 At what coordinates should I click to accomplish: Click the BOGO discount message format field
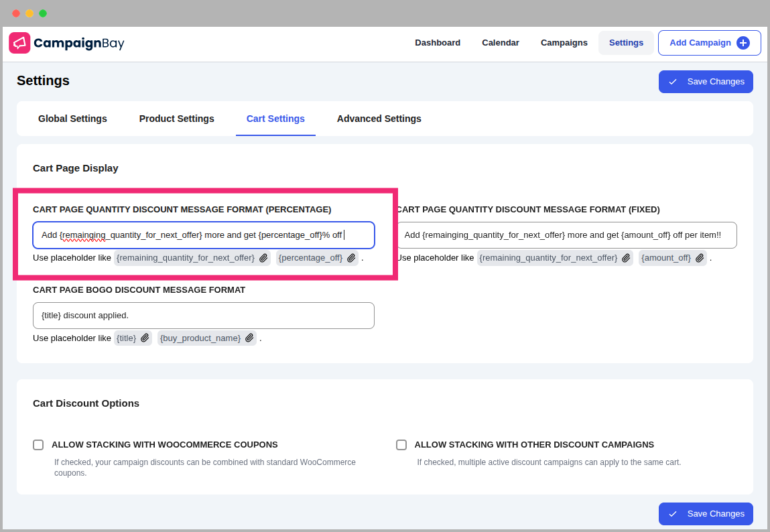click(204, 316)
